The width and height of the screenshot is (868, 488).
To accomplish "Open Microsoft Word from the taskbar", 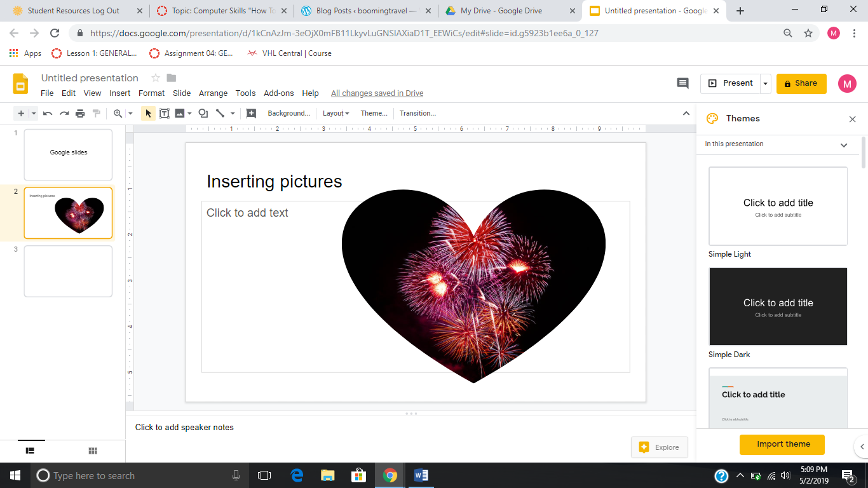I will (x=421, y=475).
